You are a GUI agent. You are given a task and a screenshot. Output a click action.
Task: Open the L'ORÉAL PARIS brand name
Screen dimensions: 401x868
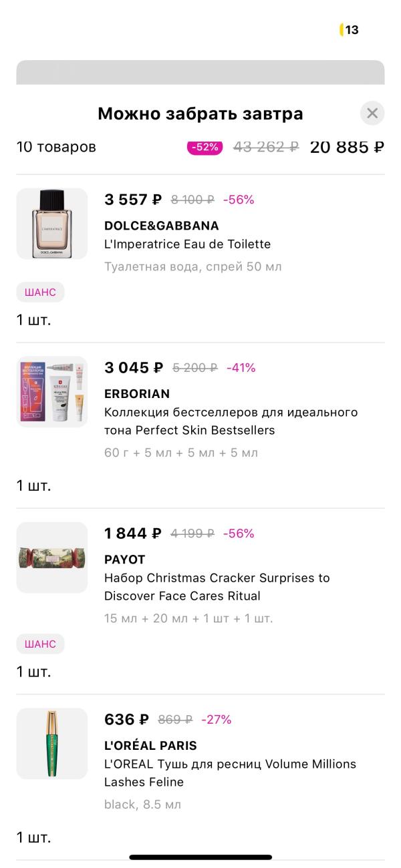[150, 746]
